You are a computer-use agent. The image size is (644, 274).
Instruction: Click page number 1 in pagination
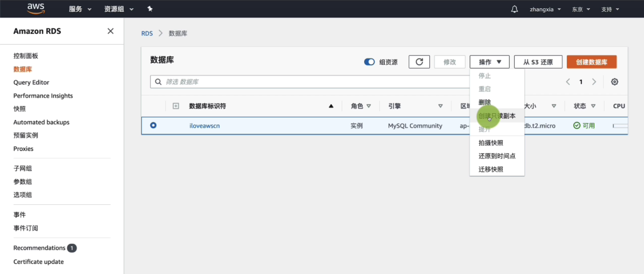click(581, 82)
